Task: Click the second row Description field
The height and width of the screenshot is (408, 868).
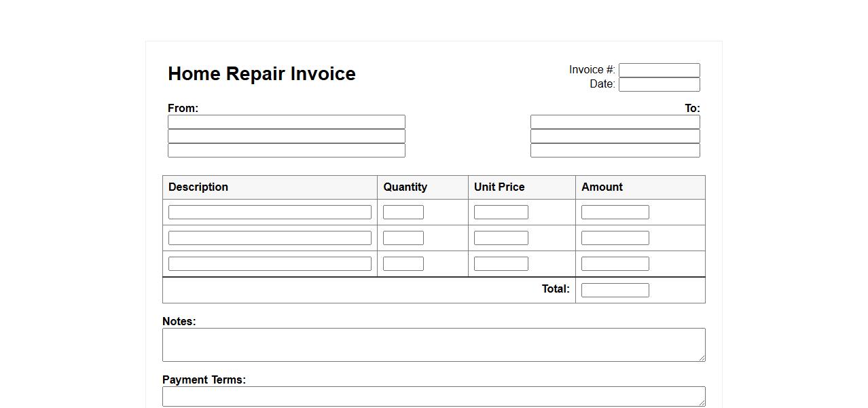Action: (270, 238)
